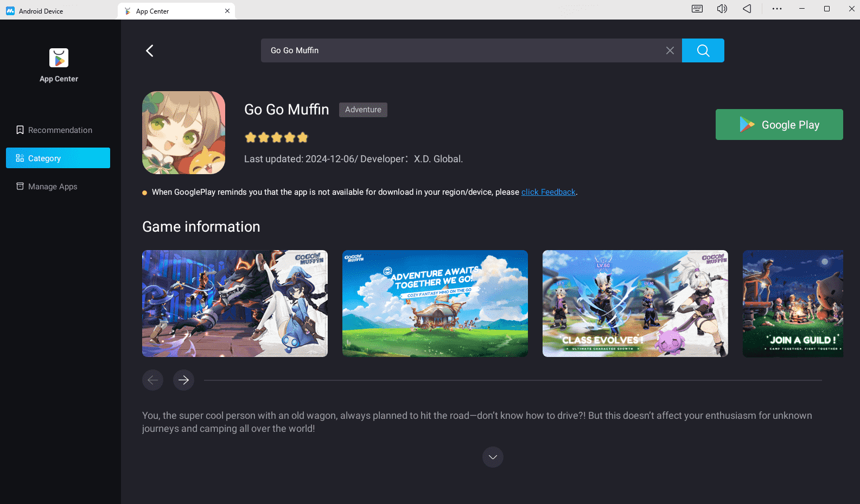Open the Class Evolves screenshot thumbnail
The height and width of the screenshot is (504, 860).
(x=635, y=303)
